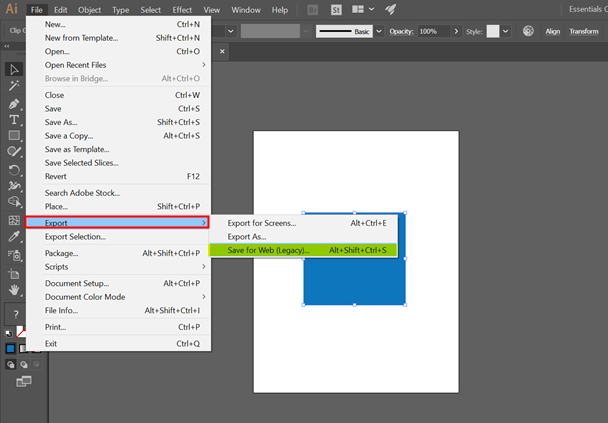This screenshot has height=423, width=608.
Task: Close the document tab
Action: pyautogui.click(x=222, y=51)
